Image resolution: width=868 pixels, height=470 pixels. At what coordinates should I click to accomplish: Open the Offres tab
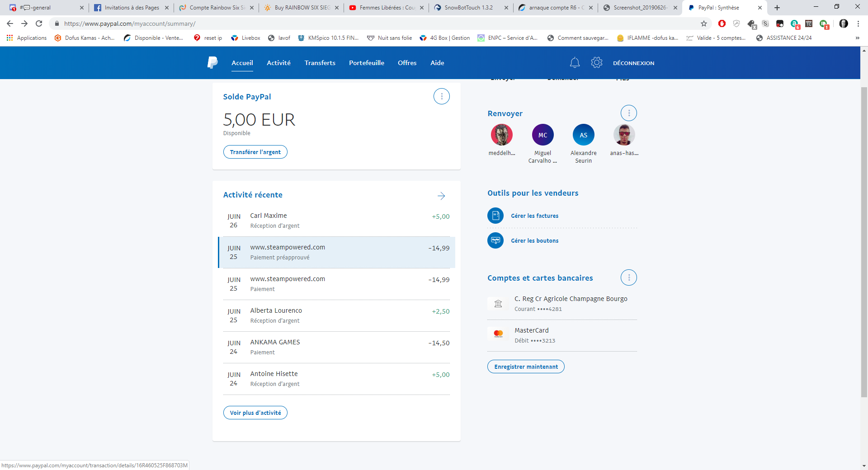tap(407, 63)
